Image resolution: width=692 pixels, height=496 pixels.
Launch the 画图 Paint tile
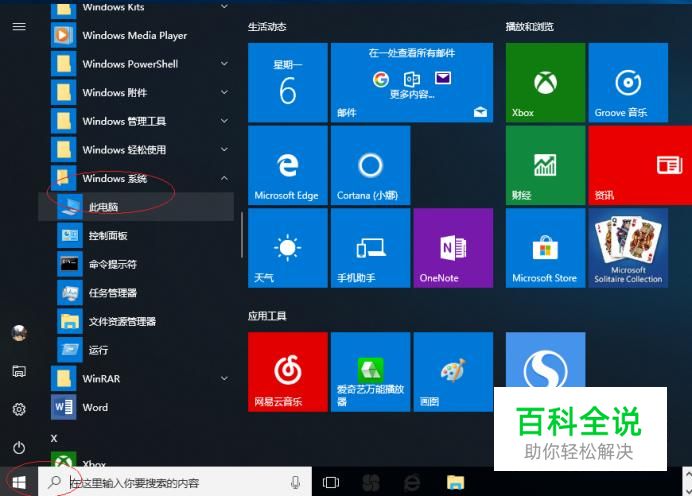453,372
